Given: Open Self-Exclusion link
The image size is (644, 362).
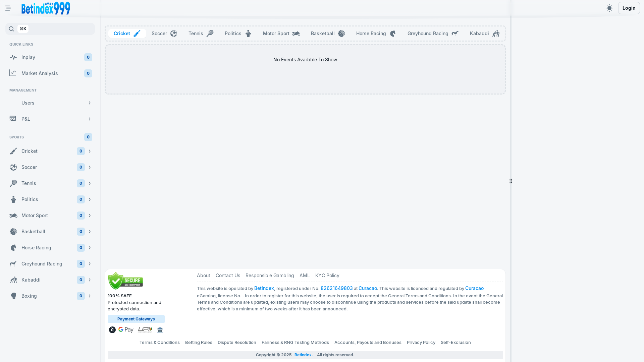Looking at the screenshot, I should (456, 343).
